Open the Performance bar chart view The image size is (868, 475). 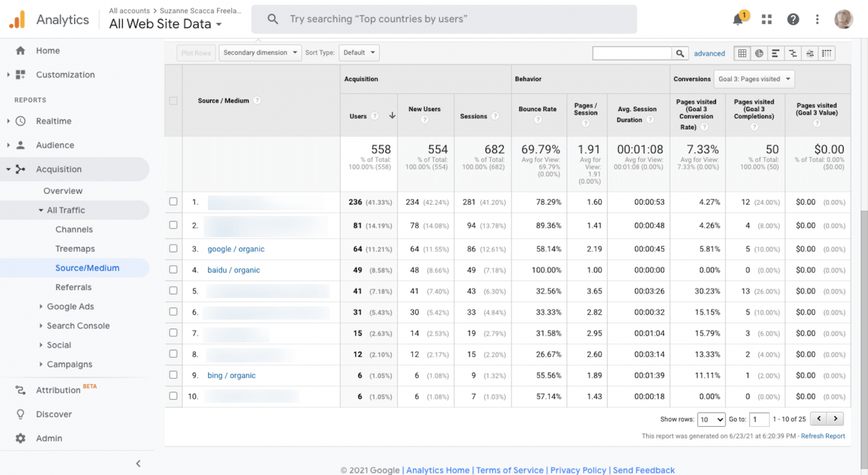(776, 53)
